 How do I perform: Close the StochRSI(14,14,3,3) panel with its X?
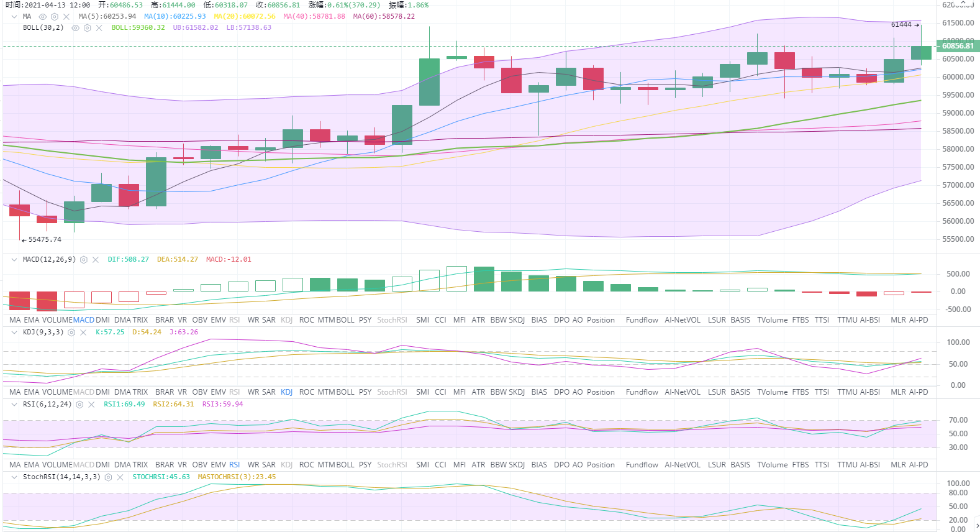(120, 477)
